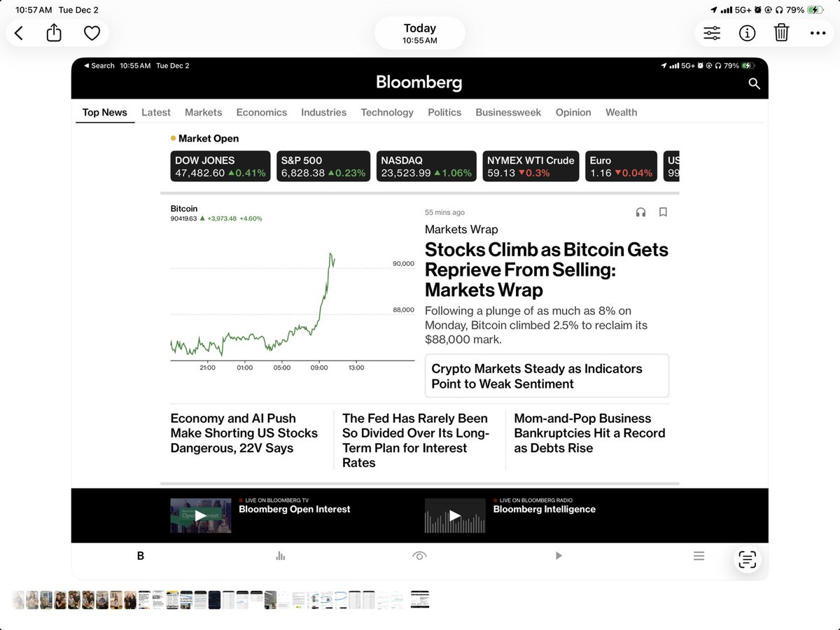The width and height of the screenshot is (840, 630).
Task: Open the Opinion tab
Action: coord(573,112)
